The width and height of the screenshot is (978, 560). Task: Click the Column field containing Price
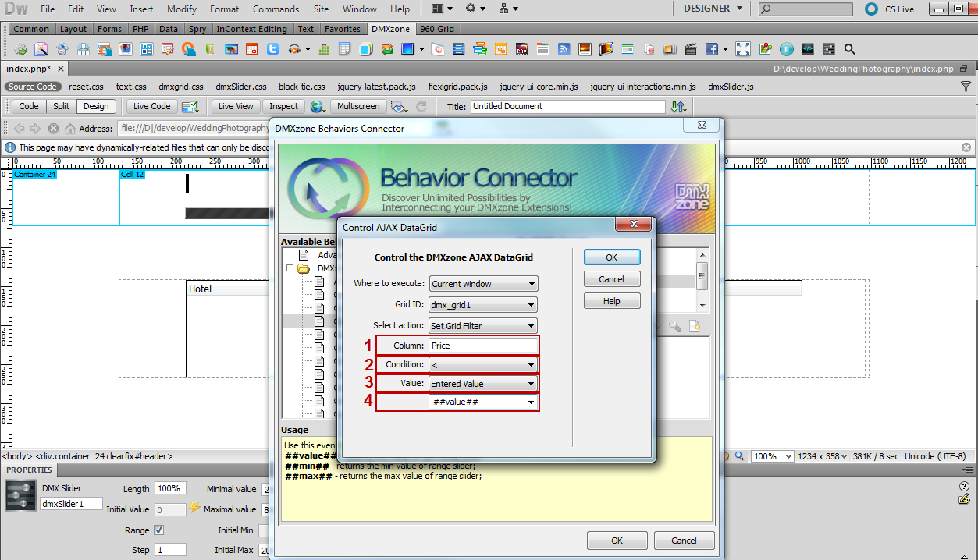tap(483, 346)
